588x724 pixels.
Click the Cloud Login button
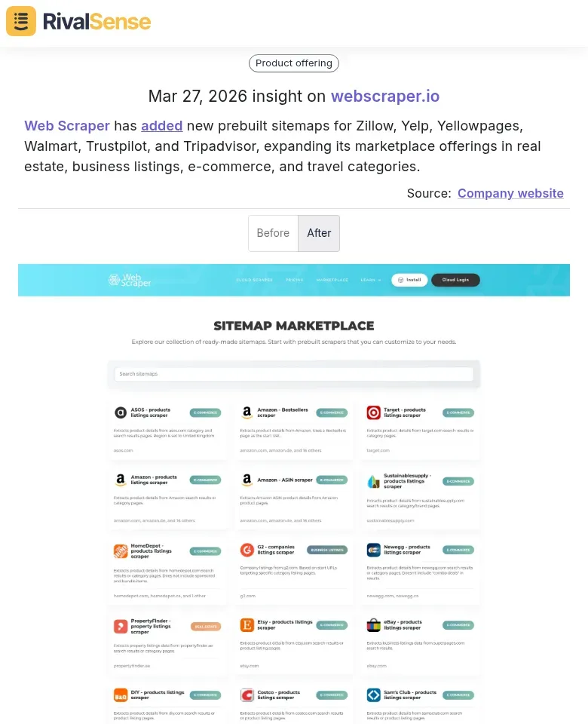click(x=455, y=280)
